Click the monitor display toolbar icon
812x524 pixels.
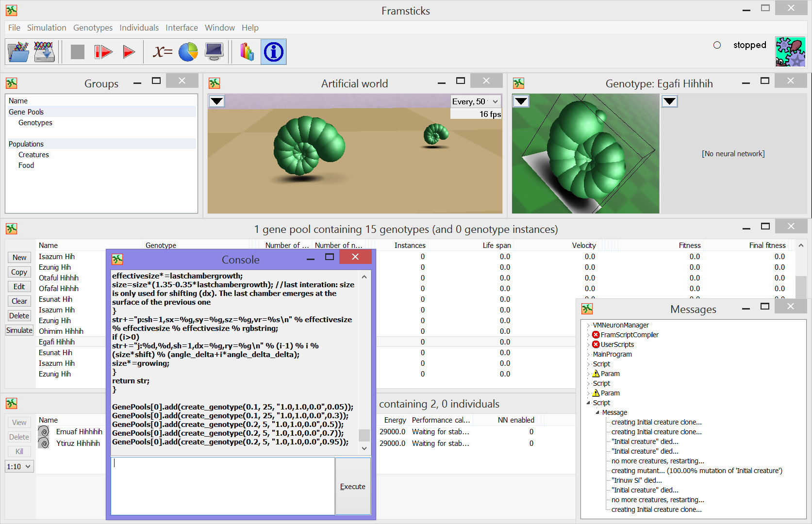coord(214,52)
